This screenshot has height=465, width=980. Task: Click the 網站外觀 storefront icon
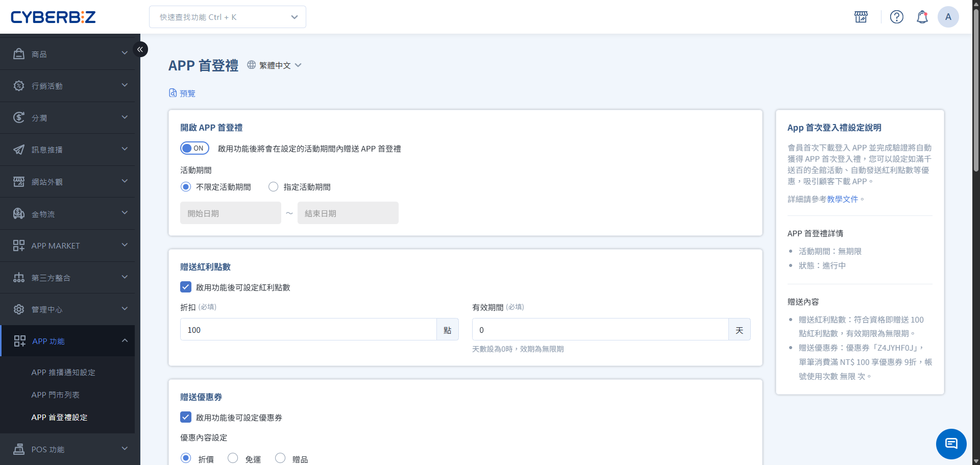(x=19, y=182)
